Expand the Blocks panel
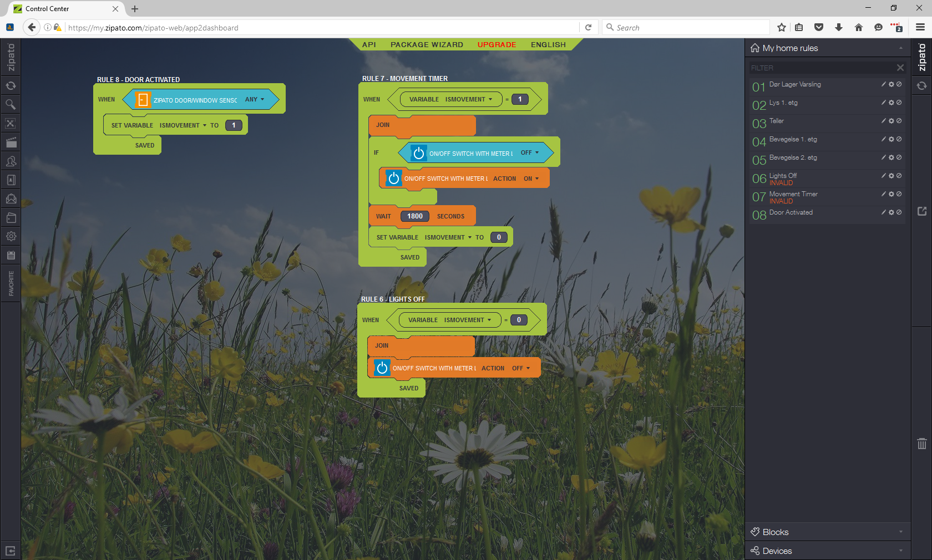 (827, 532)
